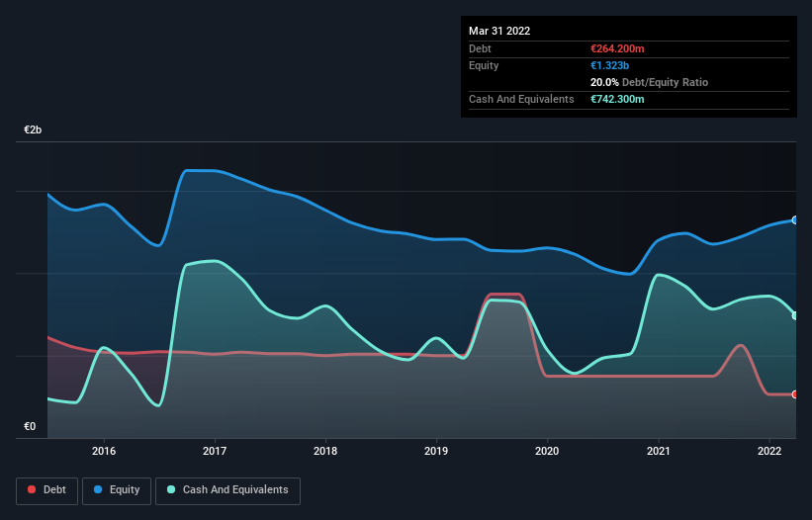The height and width of the screenshot is (520, 812).
Task: Click the €1.323b equity value
Action: [609, 65]
